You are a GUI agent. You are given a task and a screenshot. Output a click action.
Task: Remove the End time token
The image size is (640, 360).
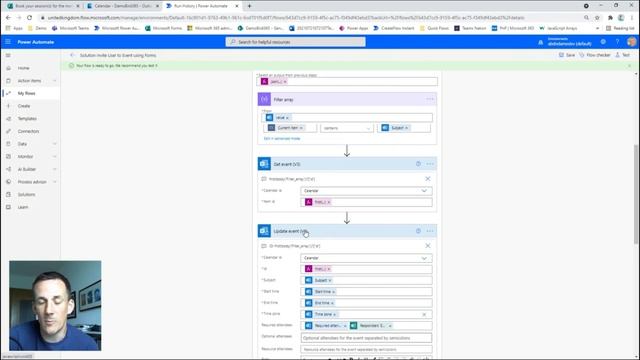(332, 303)
